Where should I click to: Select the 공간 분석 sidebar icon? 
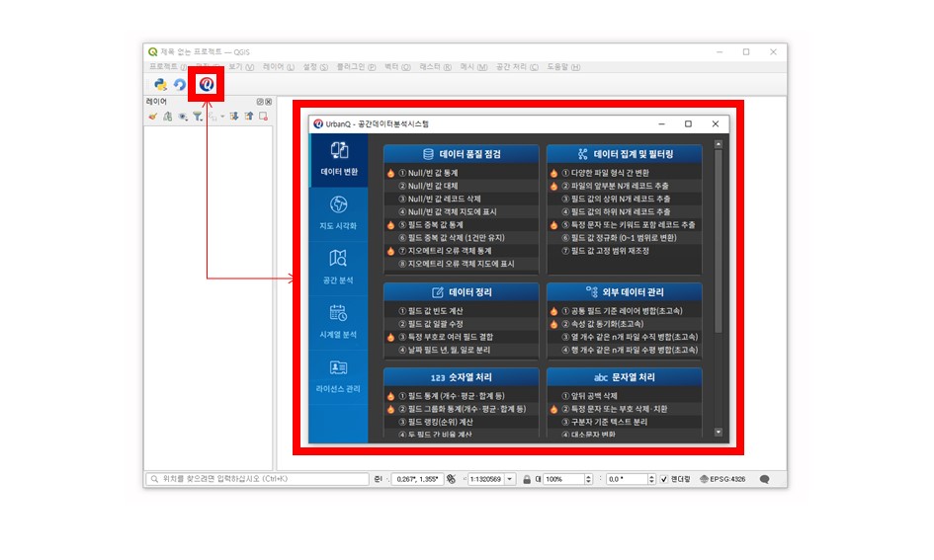pos(338,266)
